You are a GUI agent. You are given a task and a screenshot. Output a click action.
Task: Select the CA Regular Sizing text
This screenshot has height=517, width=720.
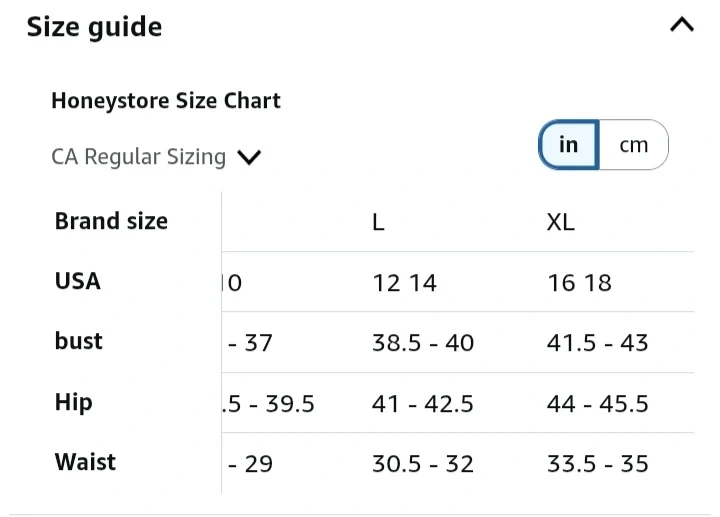tap(138, 157)
